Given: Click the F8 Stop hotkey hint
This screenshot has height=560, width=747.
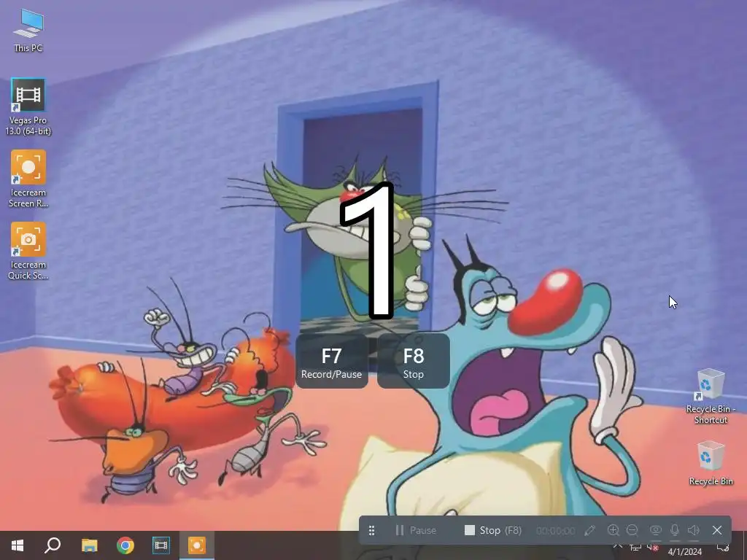Looking at the screenshot, I should click(x=414, y=362).
